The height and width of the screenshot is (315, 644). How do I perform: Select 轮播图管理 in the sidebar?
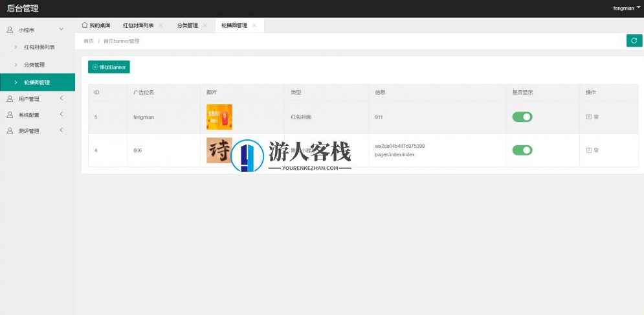(x=38, y=82)
